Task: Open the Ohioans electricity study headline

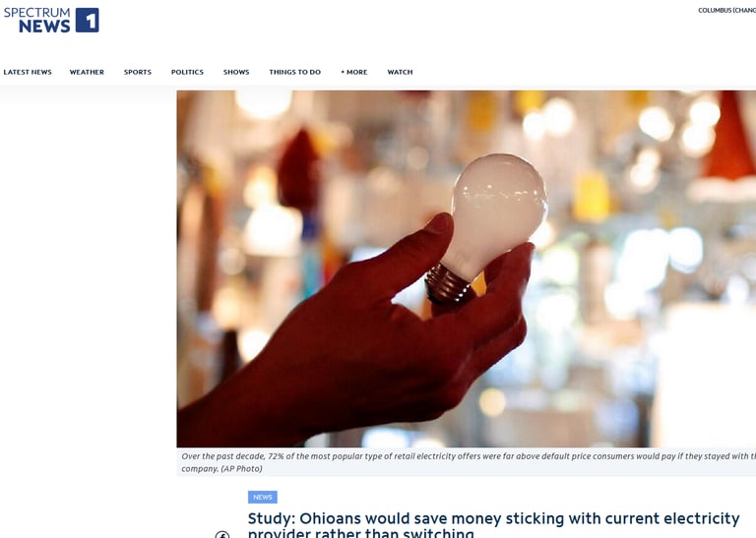Action: 494,524
